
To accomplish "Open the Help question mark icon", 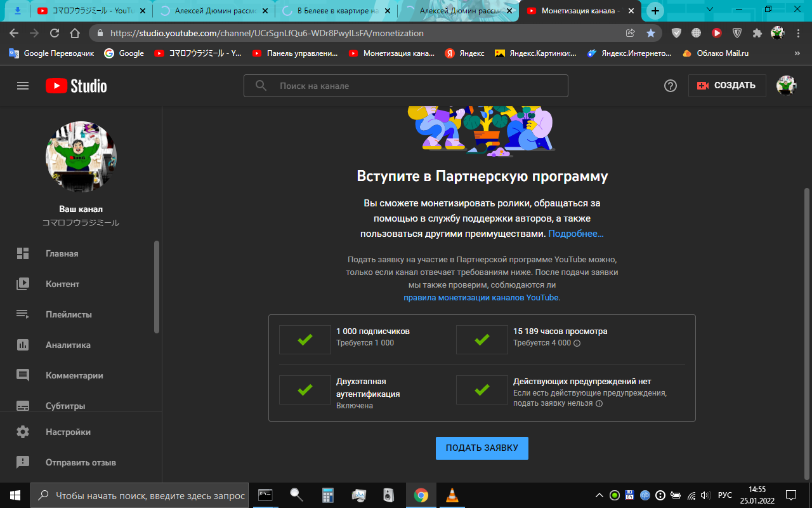I will pyautogui.click(x=671, y=86).
